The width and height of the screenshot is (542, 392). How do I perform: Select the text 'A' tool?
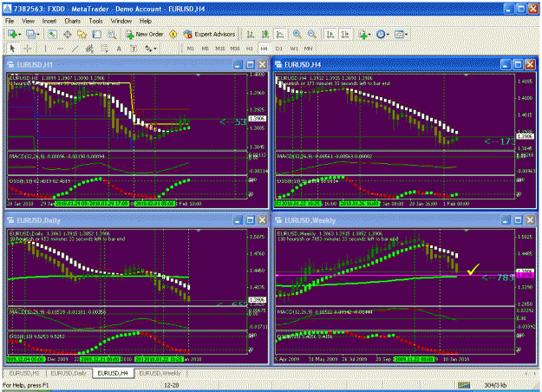119,49
